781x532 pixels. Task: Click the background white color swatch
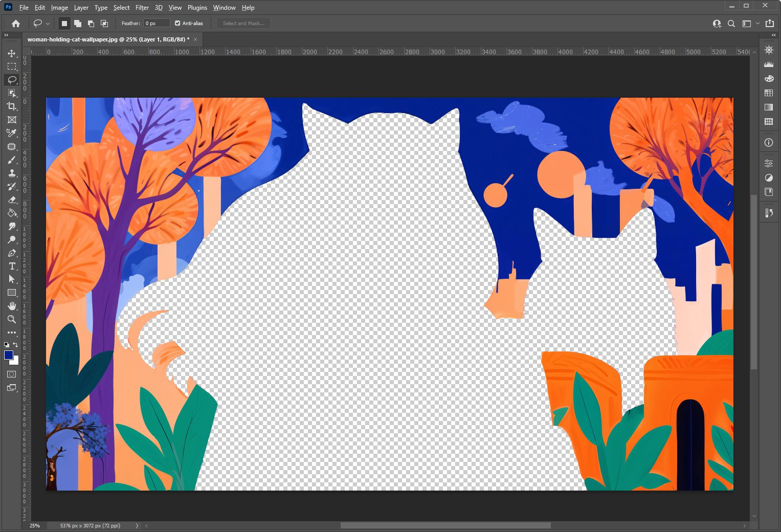pyautogui.click(x=16, y=362)
